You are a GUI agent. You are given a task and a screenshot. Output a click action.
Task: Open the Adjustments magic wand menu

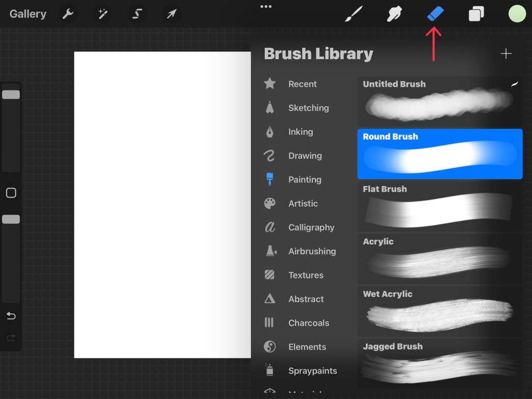[103, 14]
